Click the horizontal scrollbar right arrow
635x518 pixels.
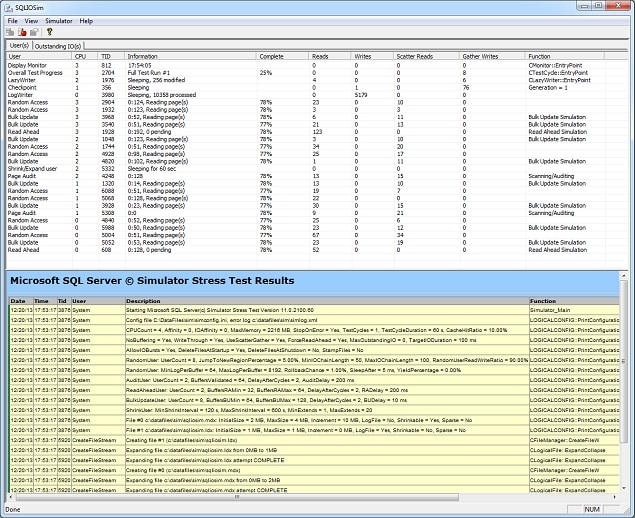[615, 497]
